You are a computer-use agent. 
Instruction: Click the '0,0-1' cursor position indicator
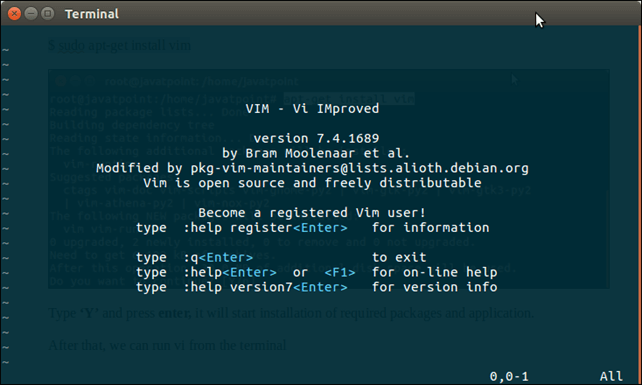click(x=509, y=376)
